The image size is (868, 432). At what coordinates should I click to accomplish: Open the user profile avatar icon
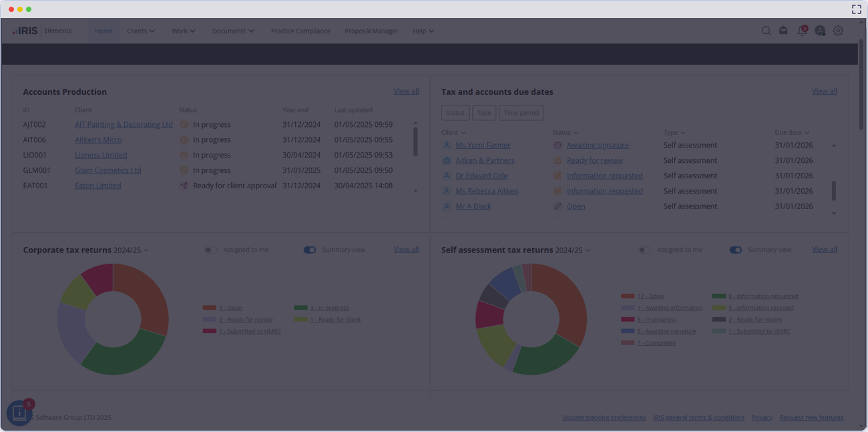click(820, 31)
